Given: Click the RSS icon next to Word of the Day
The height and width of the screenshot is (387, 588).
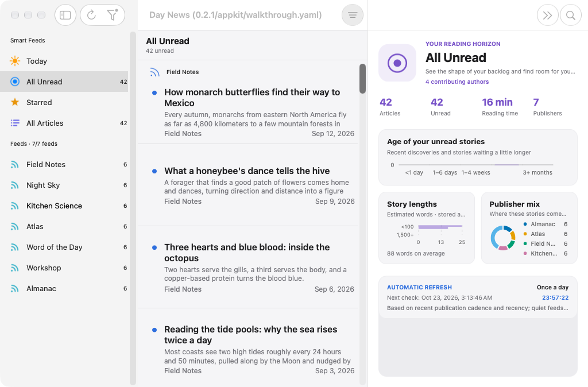Looking at the screenshot, I should click(14, 247).
